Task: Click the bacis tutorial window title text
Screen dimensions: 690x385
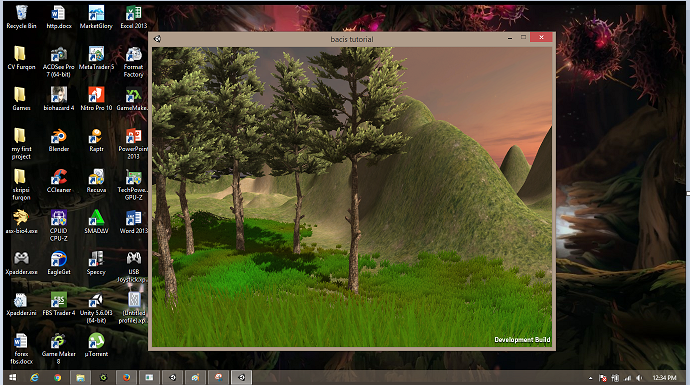Action: click(352, 39)
